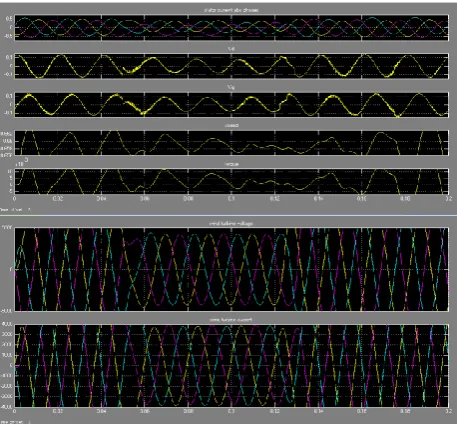This screenshot has height=424, width=457.
Task: Select the wind turbine voltage plot
Action: pyautogui.click(x=231, y=270)
